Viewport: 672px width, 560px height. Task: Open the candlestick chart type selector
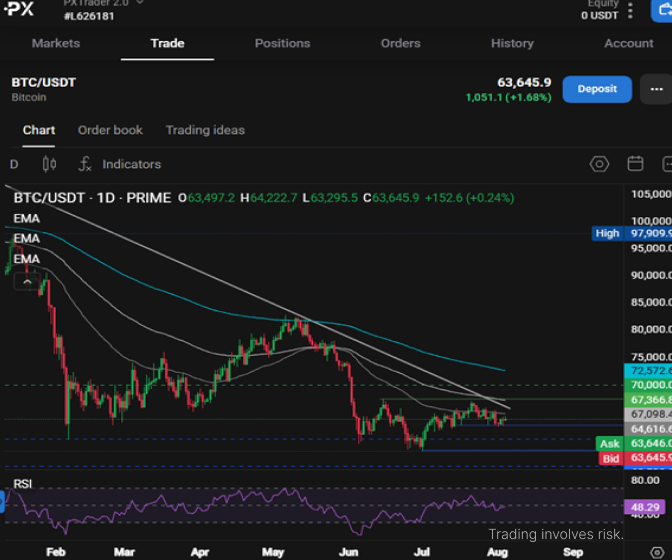pyautogui.click(x=49, y=164)
